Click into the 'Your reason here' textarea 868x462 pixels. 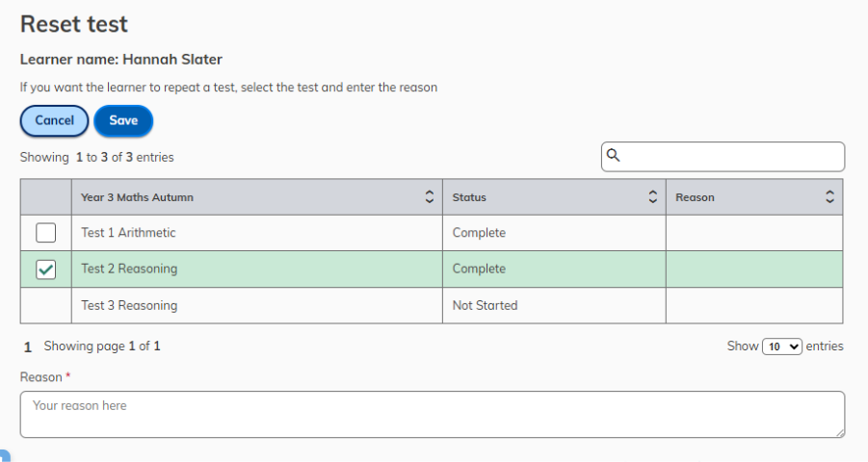point(433,415)
